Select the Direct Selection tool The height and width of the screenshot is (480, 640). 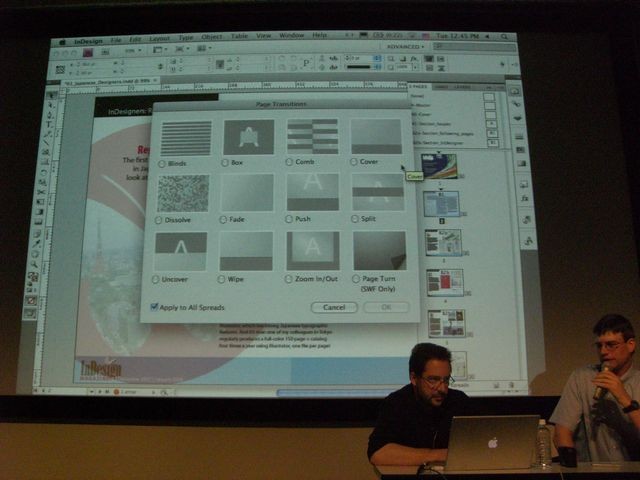[51, 105]
